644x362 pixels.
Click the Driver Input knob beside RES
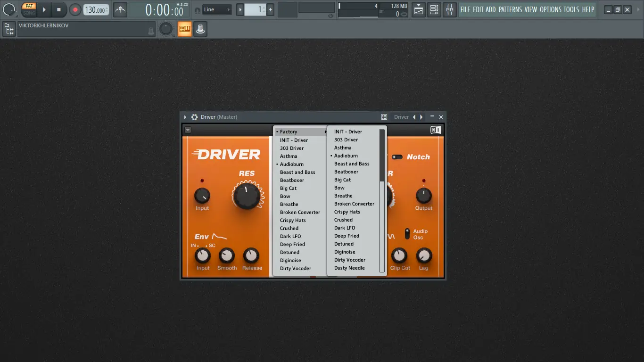click(202, 196)
